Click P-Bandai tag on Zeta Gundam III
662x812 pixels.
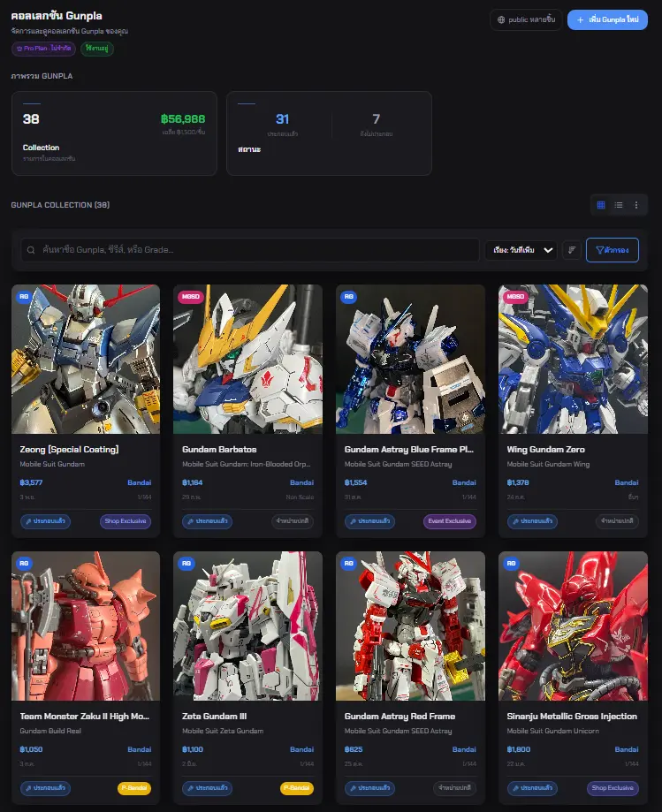297,788
